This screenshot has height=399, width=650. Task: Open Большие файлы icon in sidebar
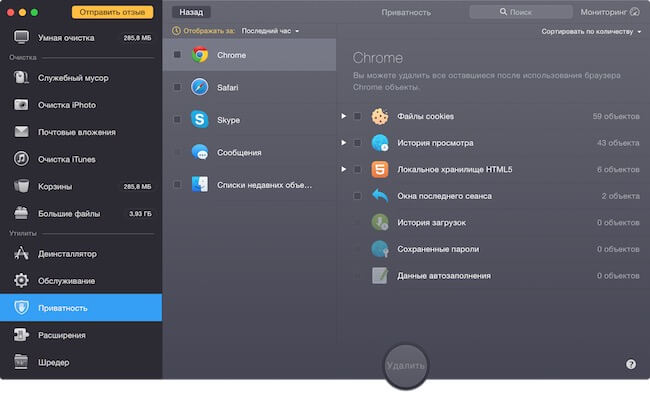(21, 213)
